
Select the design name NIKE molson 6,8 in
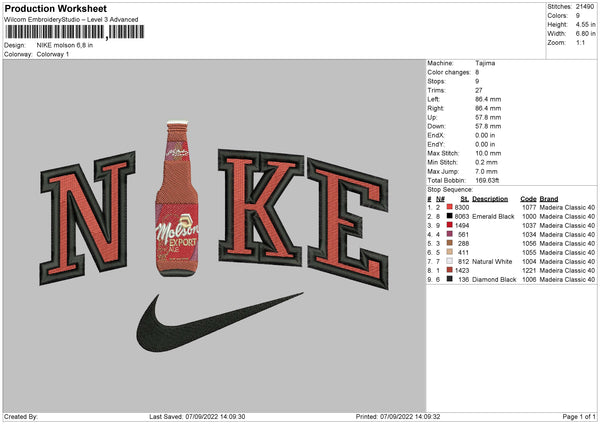65,45
